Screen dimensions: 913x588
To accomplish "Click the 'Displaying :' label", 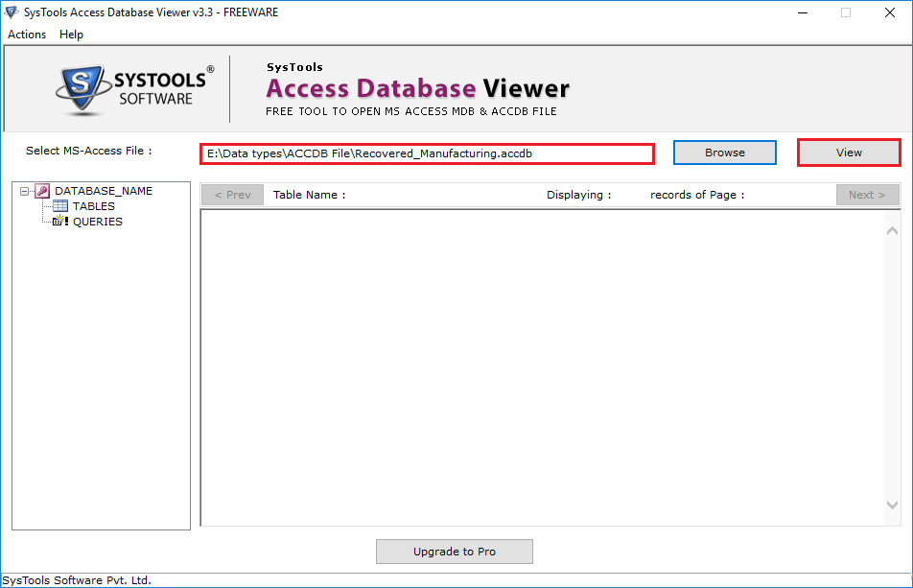I will click(579, 195).
